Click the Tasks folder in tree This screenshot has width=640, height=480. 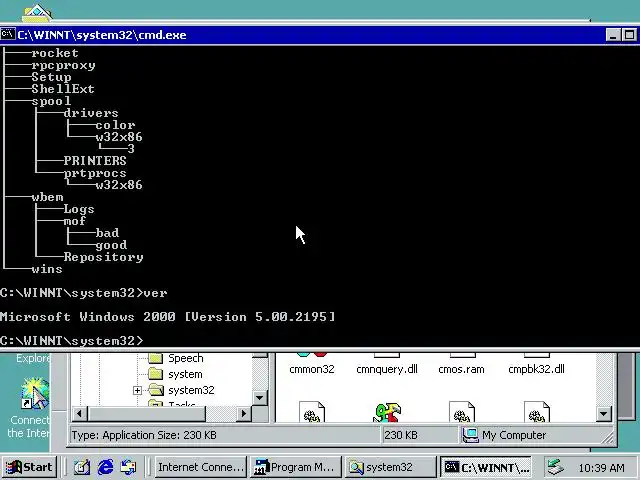tap(182, 403)
